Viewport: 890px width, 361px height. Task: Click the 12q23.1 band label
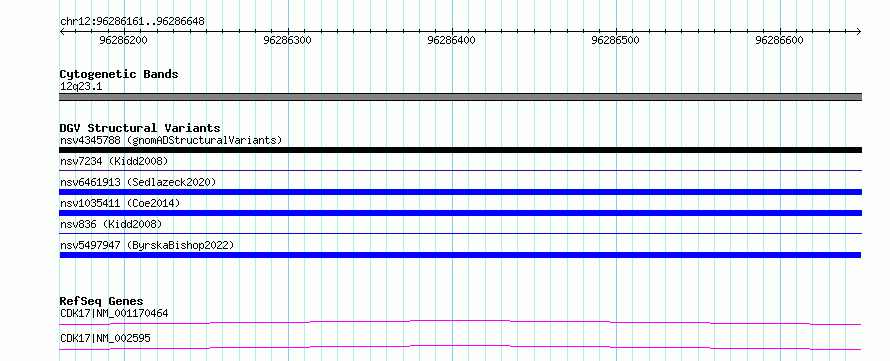point(81,87)
